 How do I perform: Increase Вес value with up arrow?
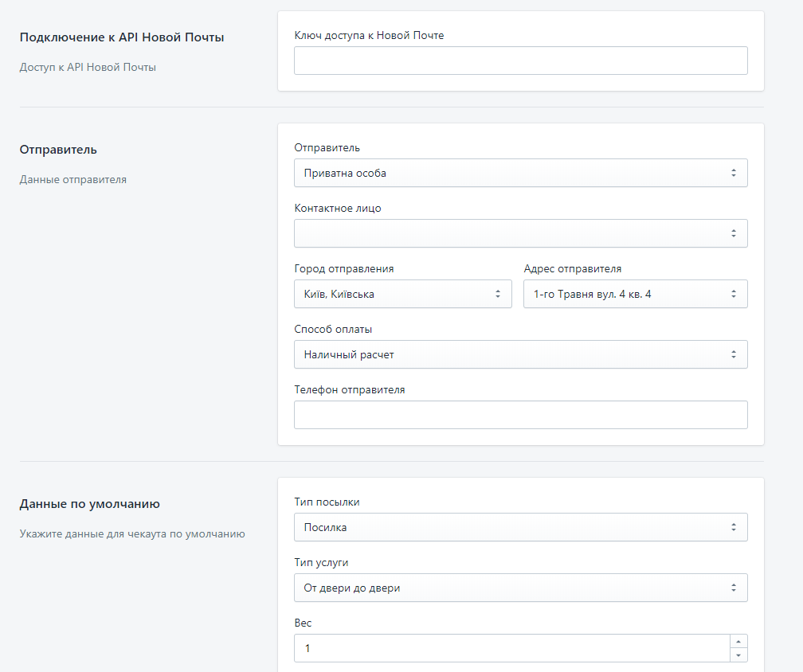point(738,642)
